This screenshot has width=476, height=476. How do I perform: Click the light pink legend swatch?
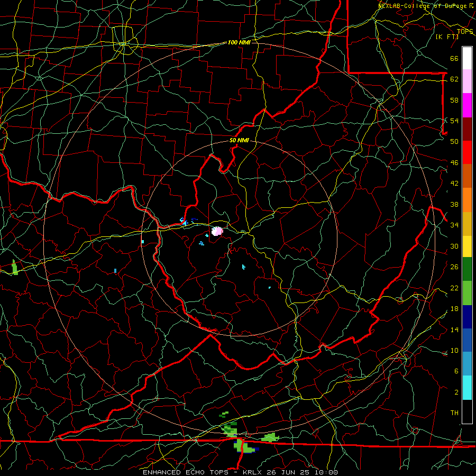point(467,81)
